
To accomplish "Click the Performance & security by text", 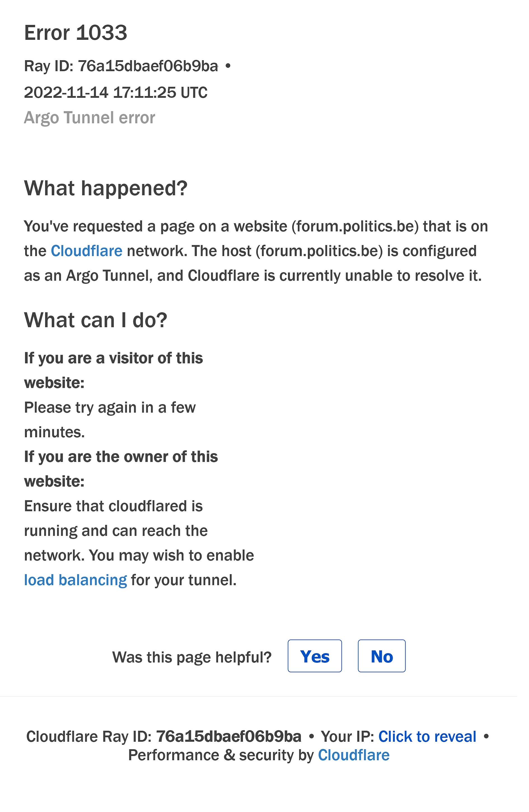I will [x=220, y=755].
